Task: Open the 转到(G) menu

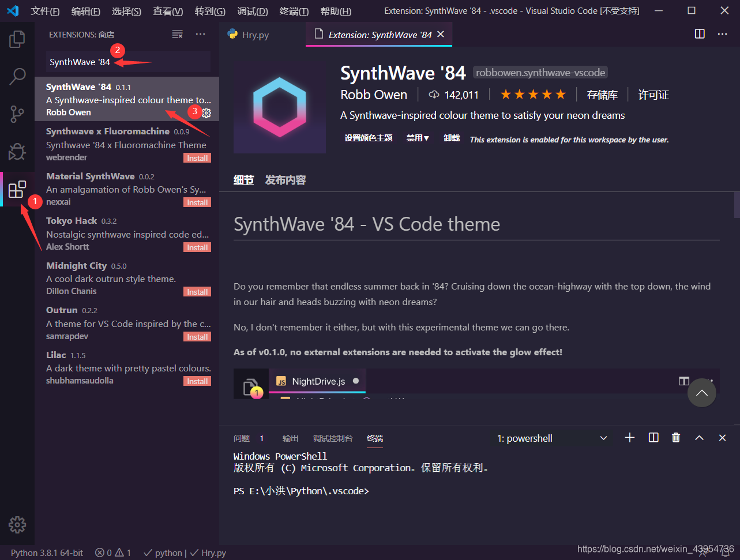Action: pos(210,11)
